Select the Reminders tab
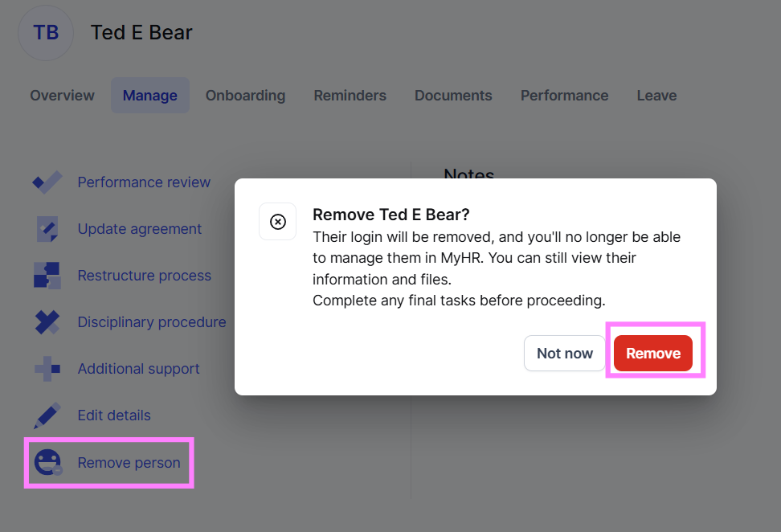 [350, 95]
